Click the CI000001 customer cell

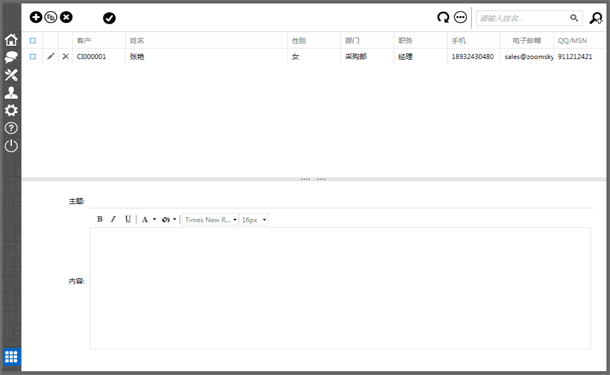coord(91,56)
